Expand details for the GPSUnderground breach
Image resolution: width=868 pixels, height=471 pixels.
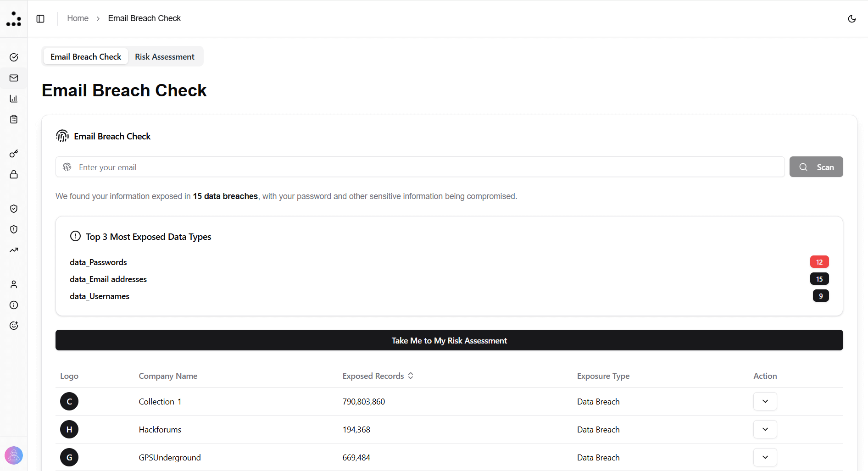coord(764,457)
